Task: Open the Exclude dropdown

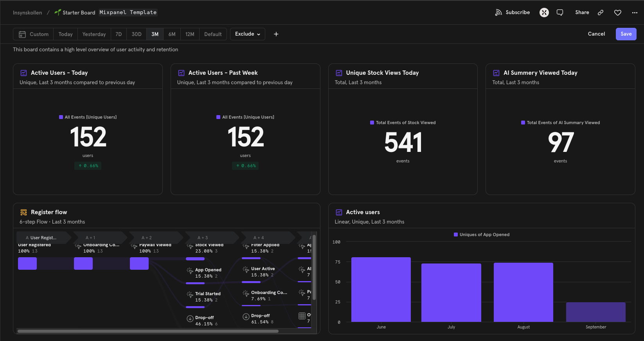Action: pos(248,34)
